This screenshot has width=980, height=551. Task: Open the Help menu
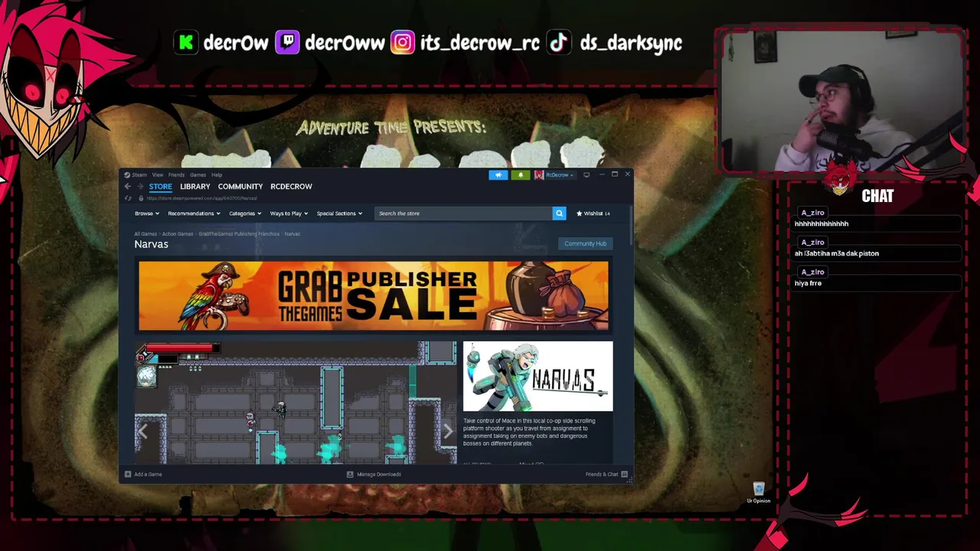[x=217, y=175]
